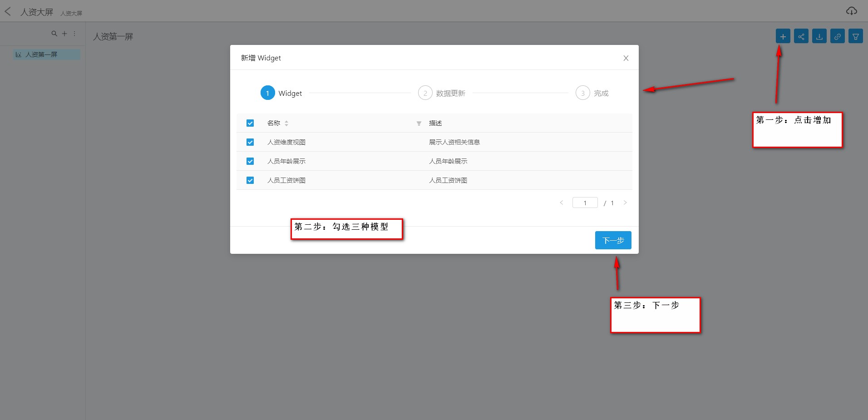Uncheck the 人资维度视图 checkbox
The image size is (868, 420).
click(250, 142)
